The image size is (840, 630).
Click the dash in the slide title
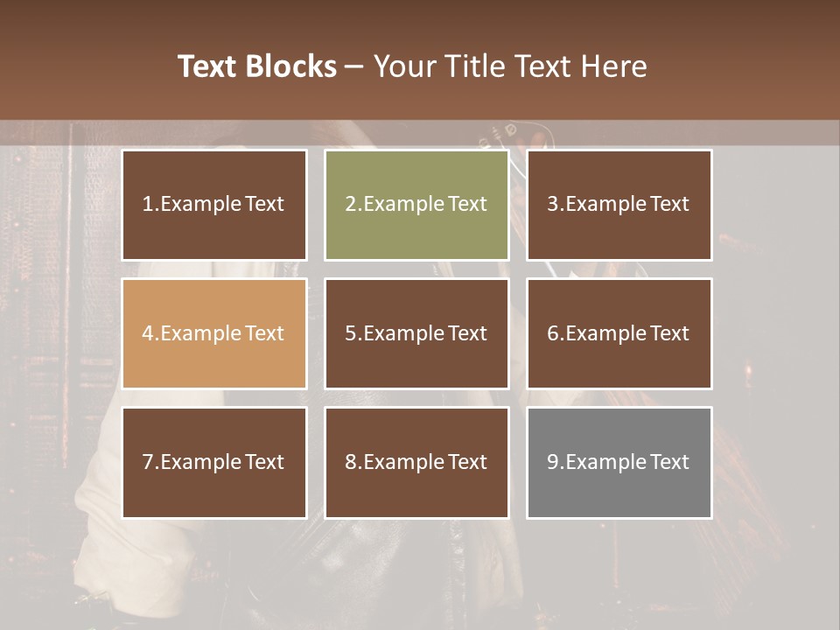point(354,66)
